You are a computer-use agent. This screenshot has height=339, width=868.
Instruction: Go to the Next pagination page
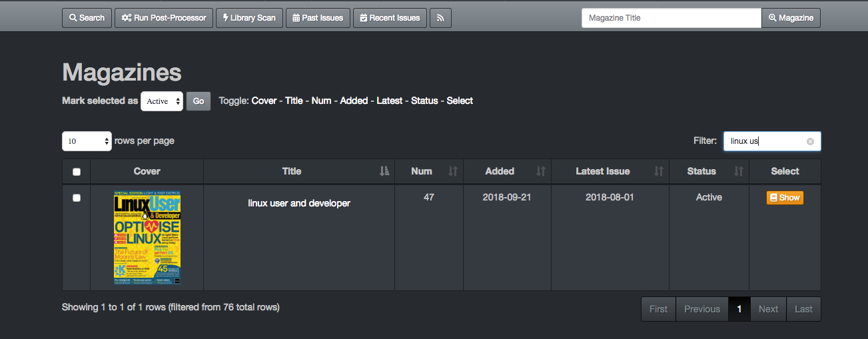pos(768,309)
